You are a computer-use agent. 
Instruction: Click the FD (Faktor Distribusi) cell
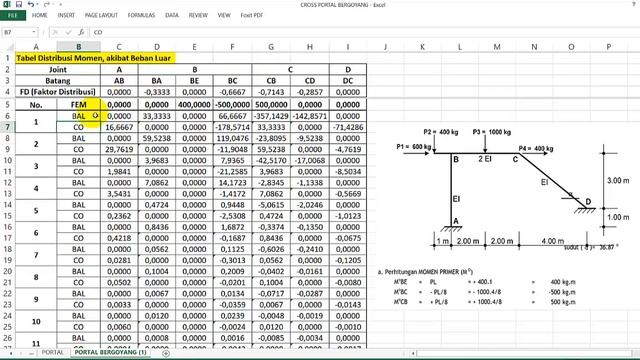[x=58, y=92]
